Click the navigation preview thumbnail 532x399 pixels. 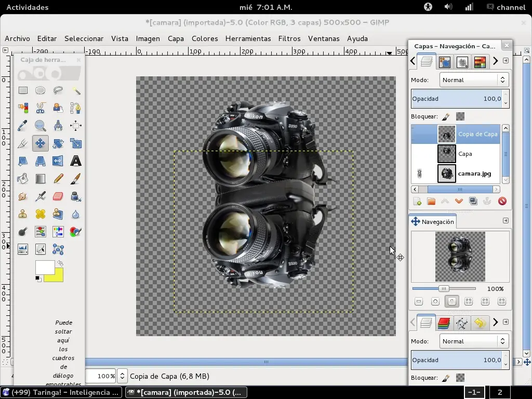tap(460, 257)
